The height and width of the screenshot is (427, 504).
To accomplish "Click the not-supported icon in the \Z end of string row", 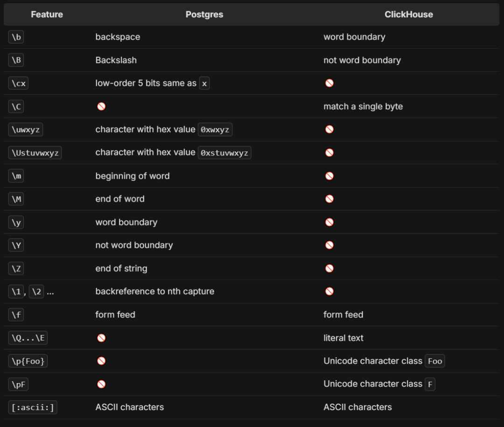I will click(329, 268).
